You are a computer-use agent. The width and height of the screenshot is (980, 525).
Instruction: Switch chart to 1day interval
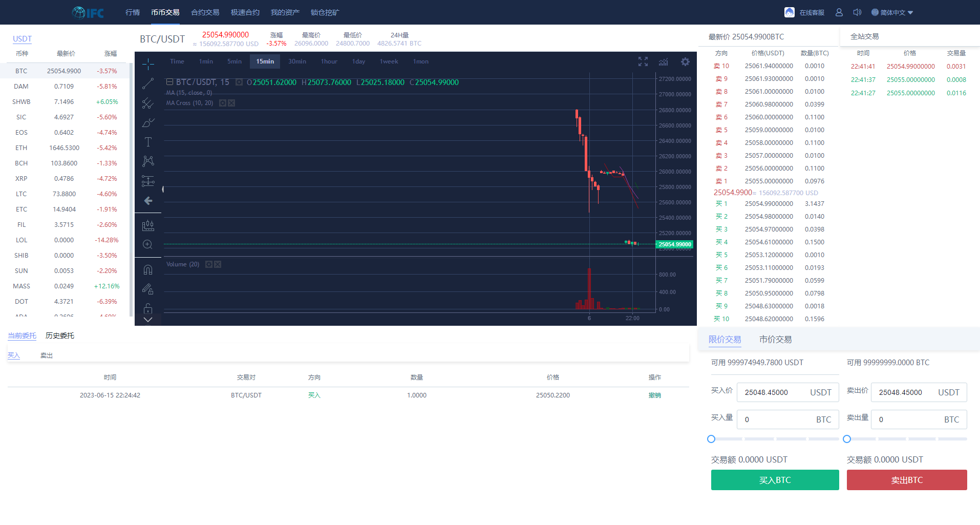[359, 61]
